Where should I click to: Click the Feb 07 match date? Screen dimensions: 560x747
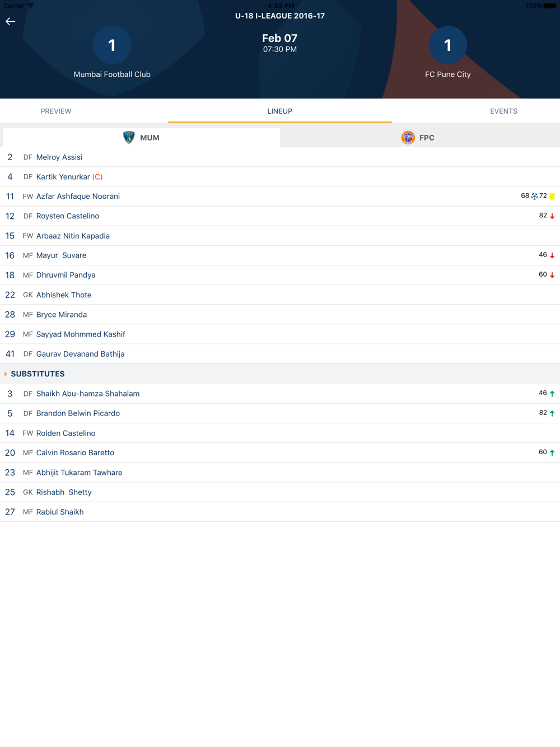coord(280,38)
